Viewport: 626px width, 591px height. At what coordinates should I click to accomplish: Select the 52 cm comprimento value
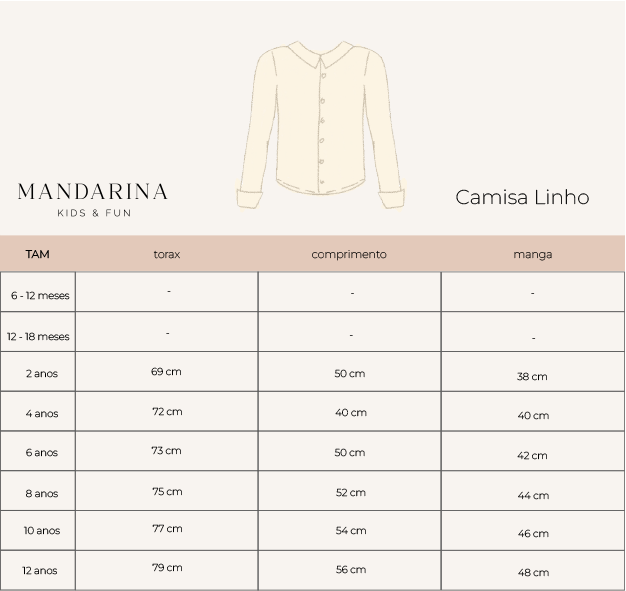pos(351,493)
